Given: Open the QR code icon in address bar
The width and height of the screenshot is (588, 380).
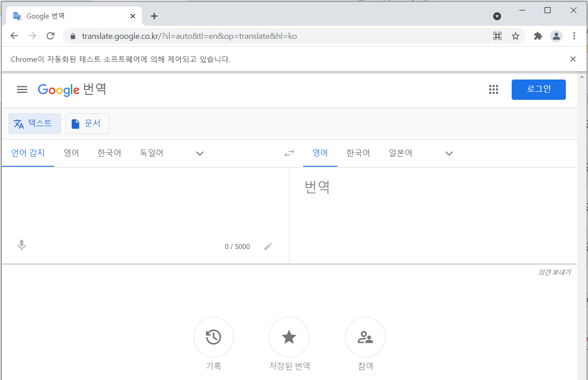Looking at the screenshot, I should click(497, 36).
